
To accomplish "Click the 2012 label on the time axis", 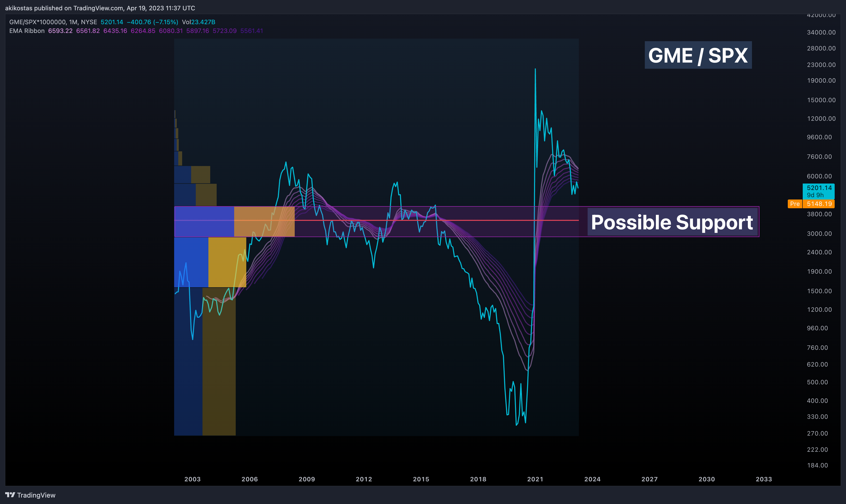I will (364, 479).
